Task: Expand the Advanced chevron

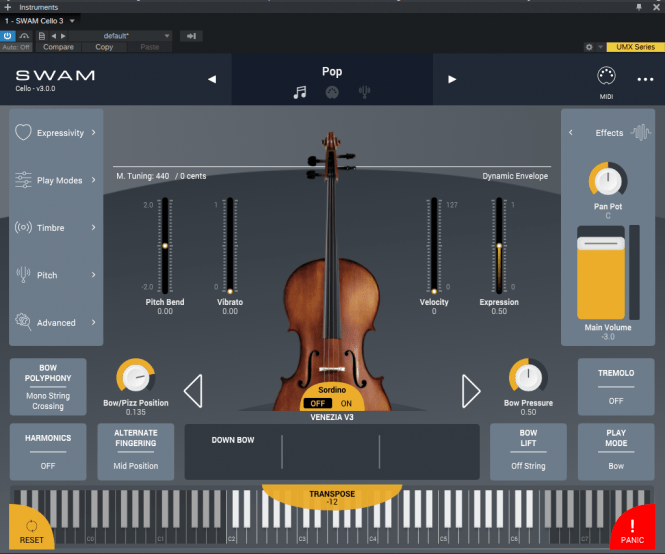Action: (x=93, y=322)
